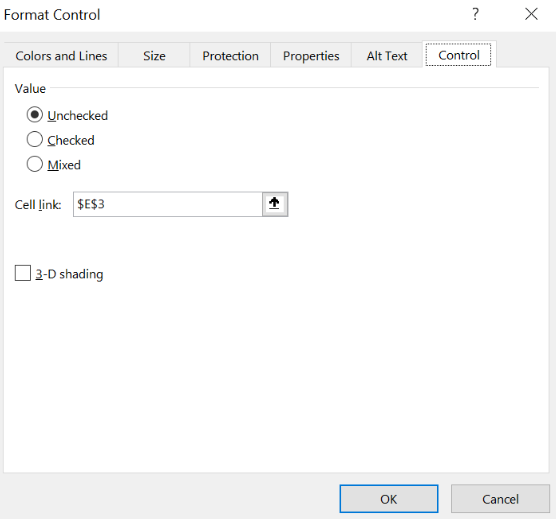Click the collapse dialog range selector arrow

click(x=275, y=204)
